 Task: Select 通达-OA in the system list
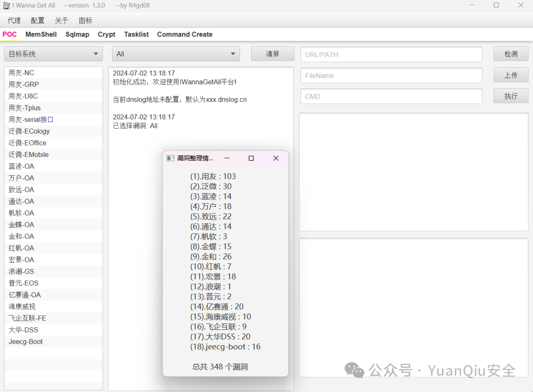(x=53, y=202)
